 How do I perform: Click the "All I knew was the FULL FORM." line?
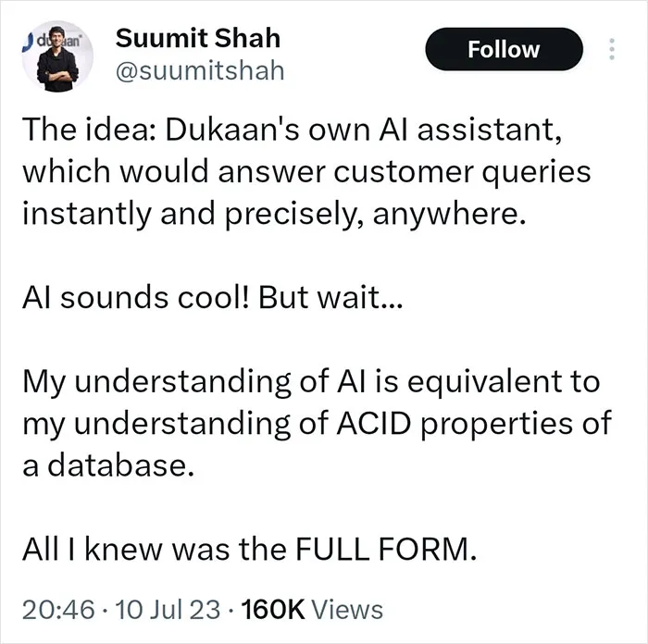(x=250, y=549)
